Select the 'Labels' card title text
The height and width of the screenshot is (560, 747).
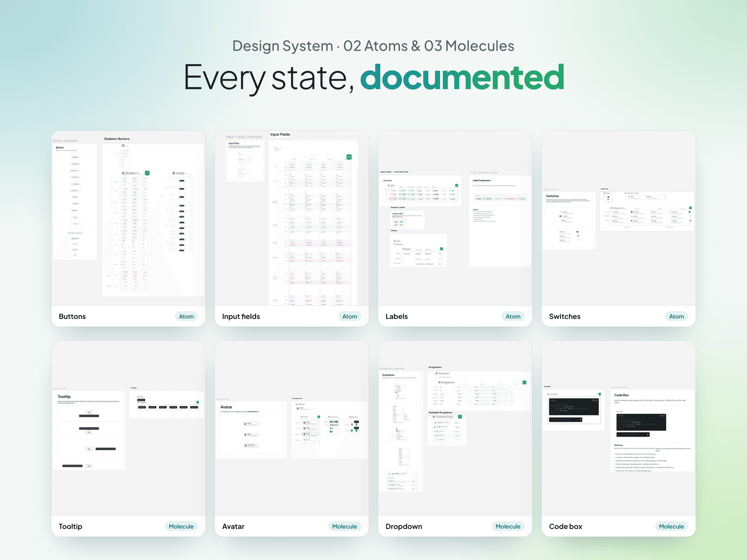pos(397,316)
